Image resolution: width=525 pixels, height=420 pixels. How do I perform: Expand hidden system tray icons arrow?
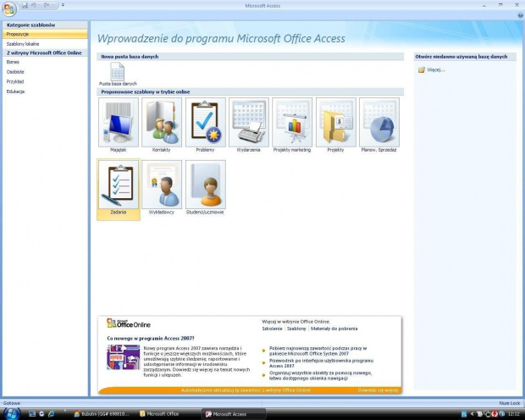point(472,414)
